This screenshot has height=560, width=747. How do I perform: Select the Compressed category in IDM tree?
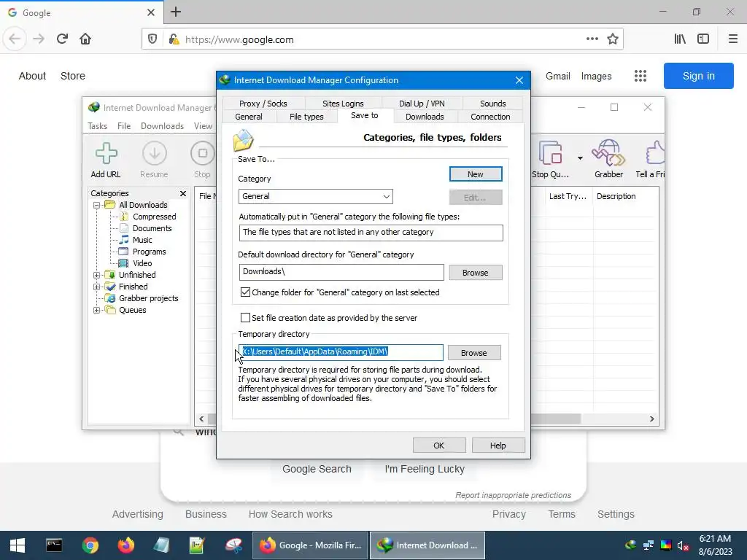[x=154, y=217]
